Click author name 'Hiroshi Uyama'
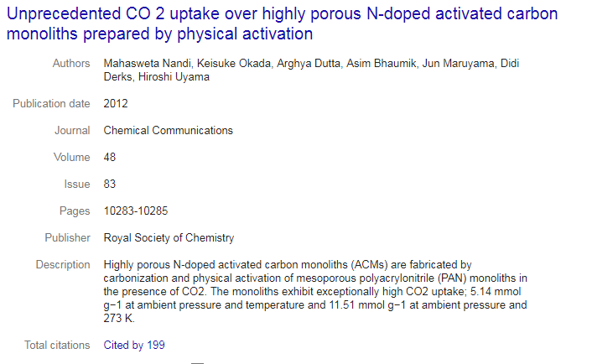Screen dimensions: 592x364 click(174, 76)
